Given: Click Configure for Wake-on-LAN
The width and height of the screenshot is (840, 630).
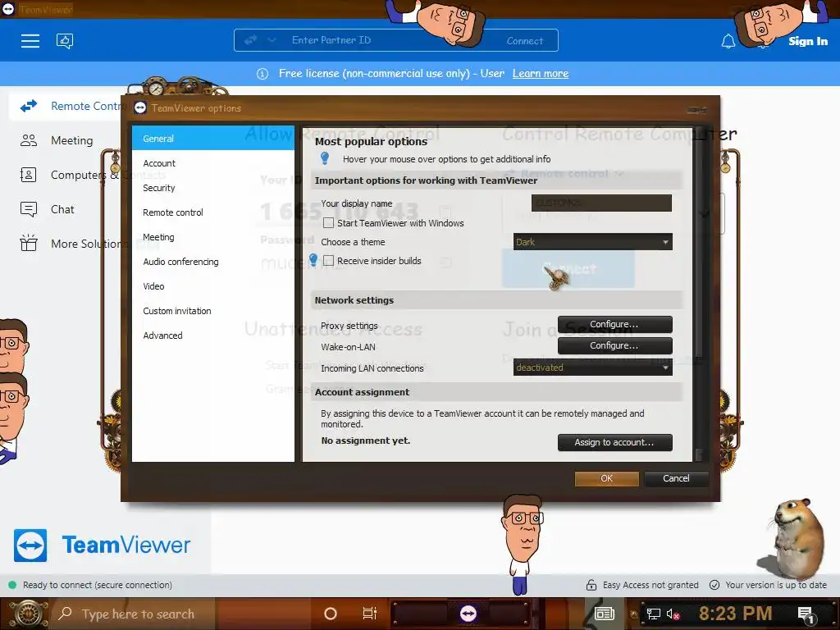Looking at the screenshot, I should (614, 345).
